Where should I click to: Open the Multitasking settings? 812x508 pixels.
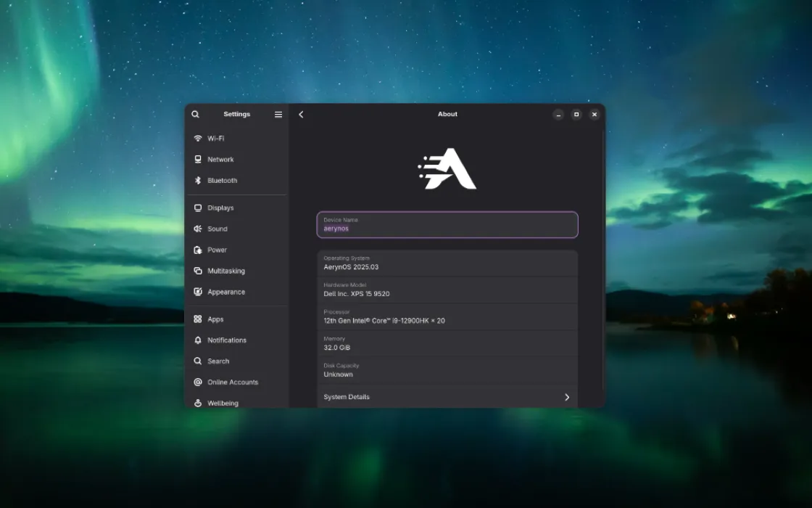coord(236,271)
